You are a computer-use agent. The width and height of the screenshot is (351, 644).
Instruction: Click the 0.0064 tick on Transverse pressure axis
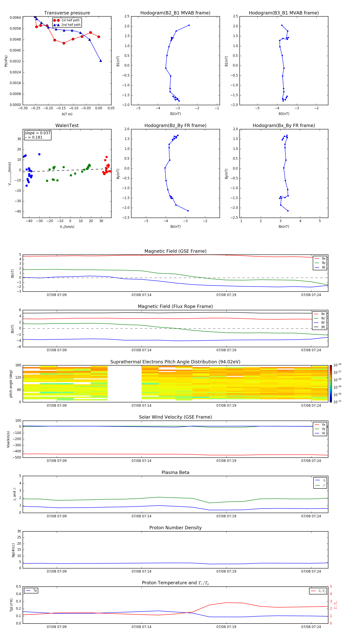(x=15, y=18)
